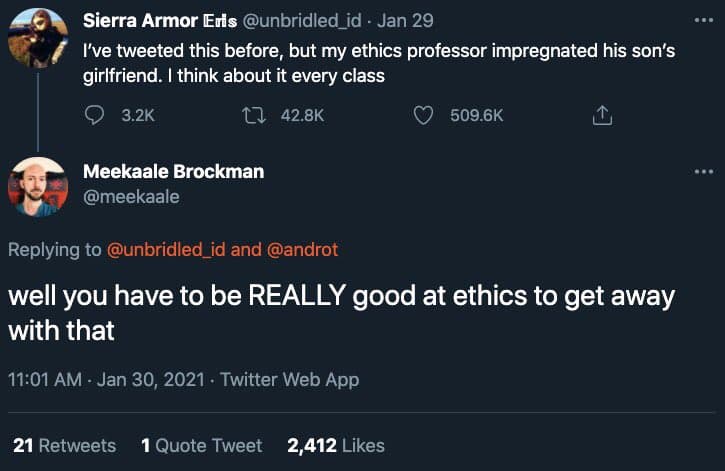
Task: Click the reply speech bubble icon
Action: pos(95,116)
